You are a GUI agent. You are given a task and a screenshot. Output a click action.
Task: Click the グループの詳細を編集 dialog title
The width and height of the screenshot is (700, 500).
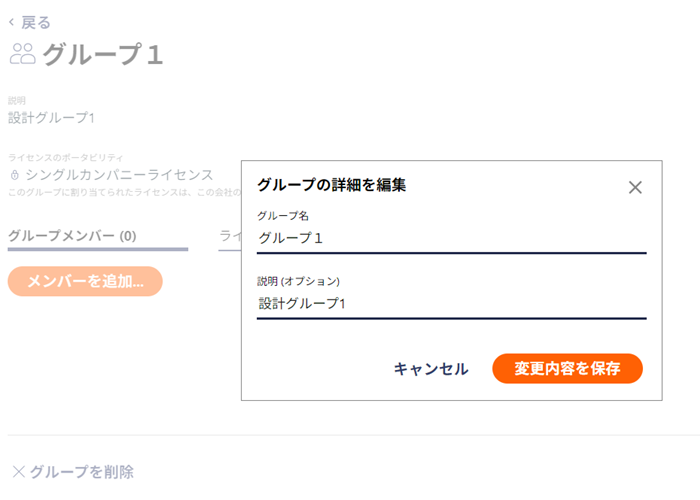[331, 185]
